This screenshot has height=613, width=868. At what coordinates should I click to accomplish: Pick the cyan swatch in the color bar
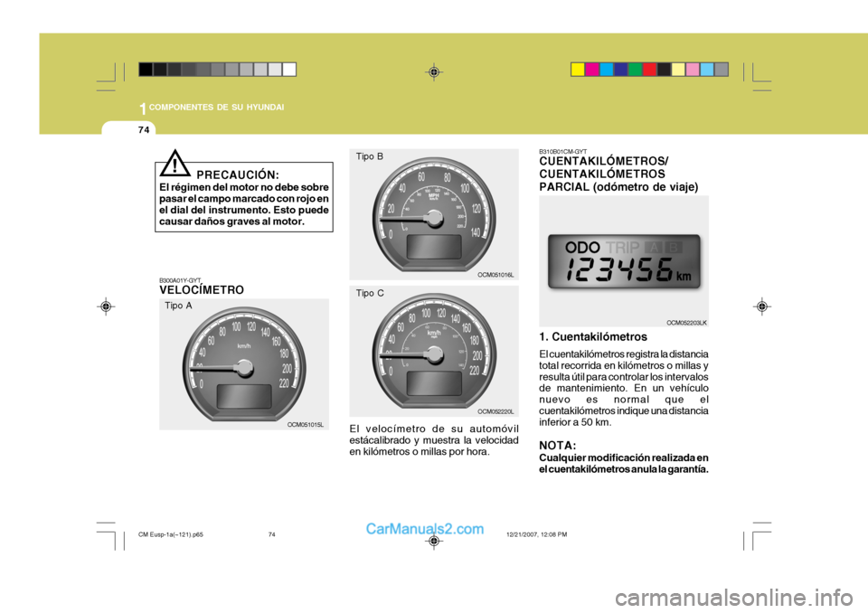point(607,70)
